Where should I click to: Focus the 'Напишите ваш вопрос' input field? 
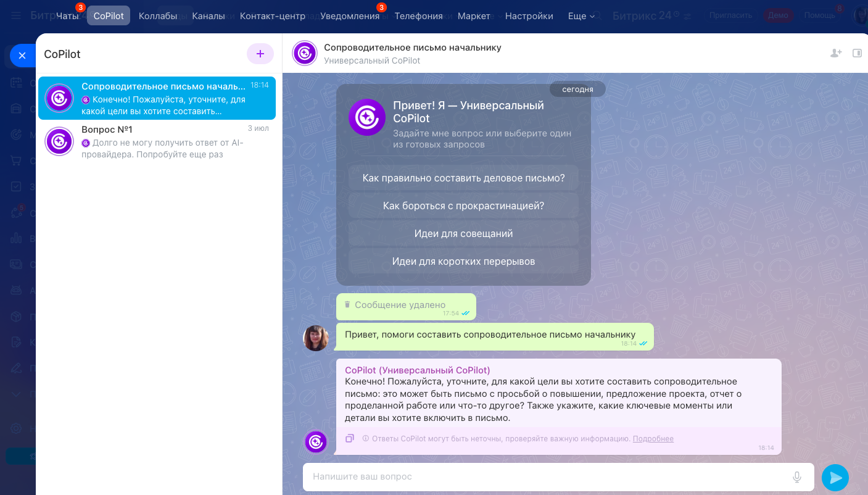558,476
